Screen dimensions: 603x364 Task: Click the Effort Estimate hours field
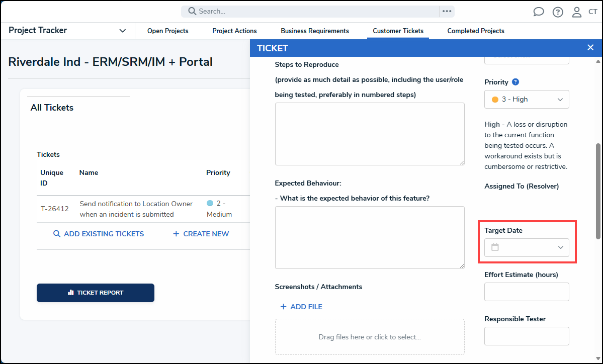click(527, 292)
